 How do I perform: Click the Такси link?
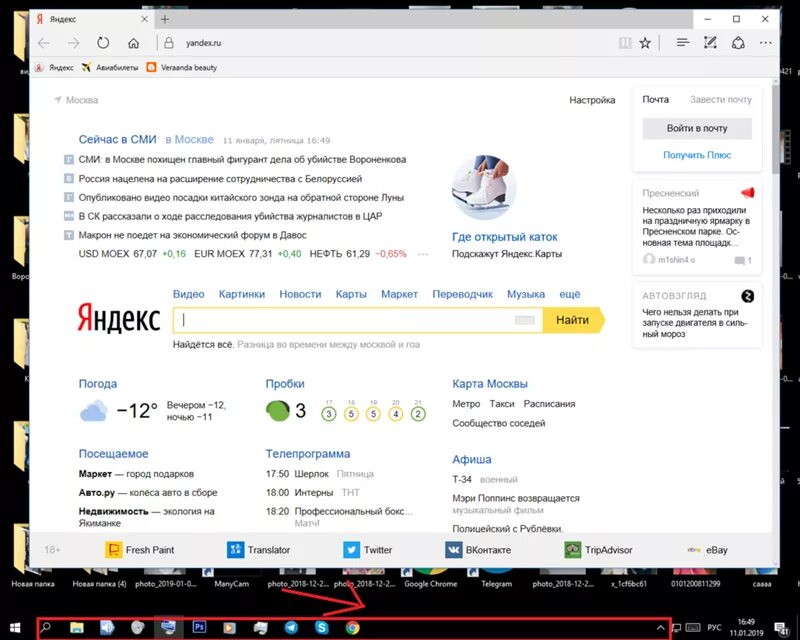502,404
